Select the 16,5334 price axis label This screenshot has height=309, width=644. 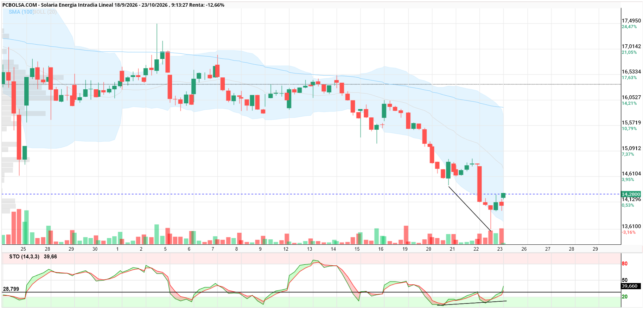tap(631, 72)
